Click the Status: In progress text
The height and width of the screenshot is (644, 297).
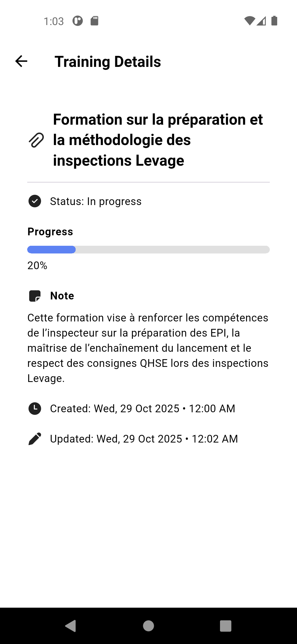(96, 201)
